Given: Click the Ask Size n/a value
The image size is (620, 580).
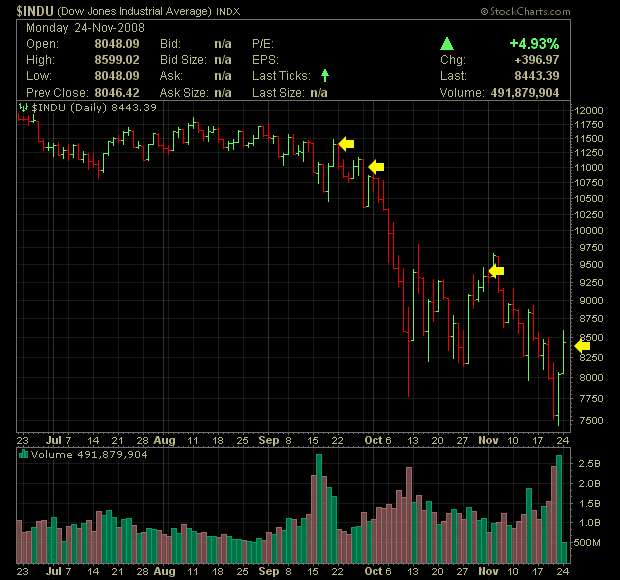Looking at the screenshot, I should click(x=223, y=93).
